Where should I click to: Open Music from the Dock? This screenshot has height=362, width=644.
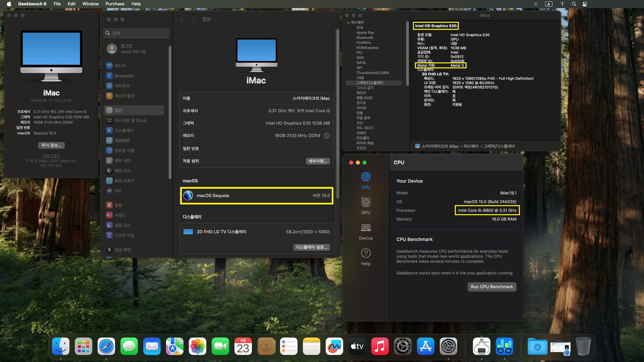[x=380, y=346]
